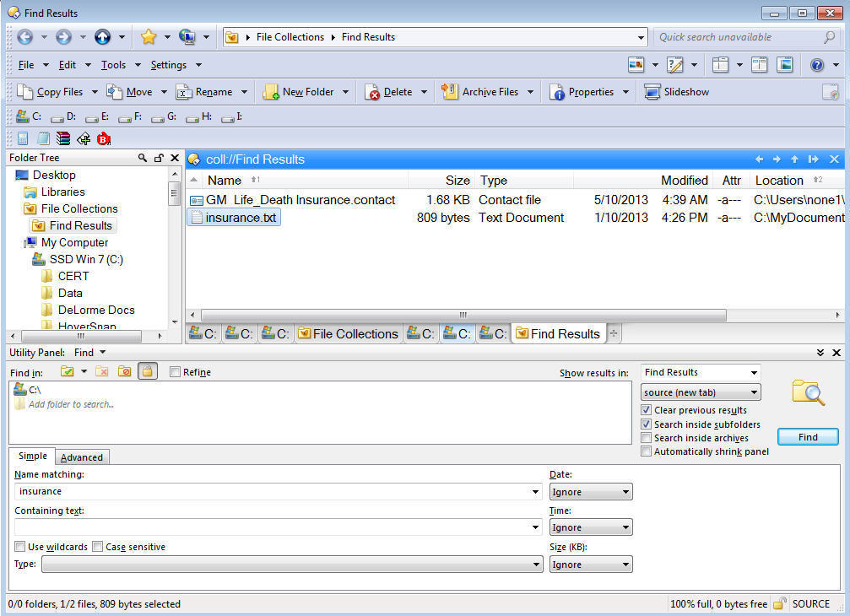Close the coll://Find Results lister pane

pyautogui.click(x=834, y=159)
